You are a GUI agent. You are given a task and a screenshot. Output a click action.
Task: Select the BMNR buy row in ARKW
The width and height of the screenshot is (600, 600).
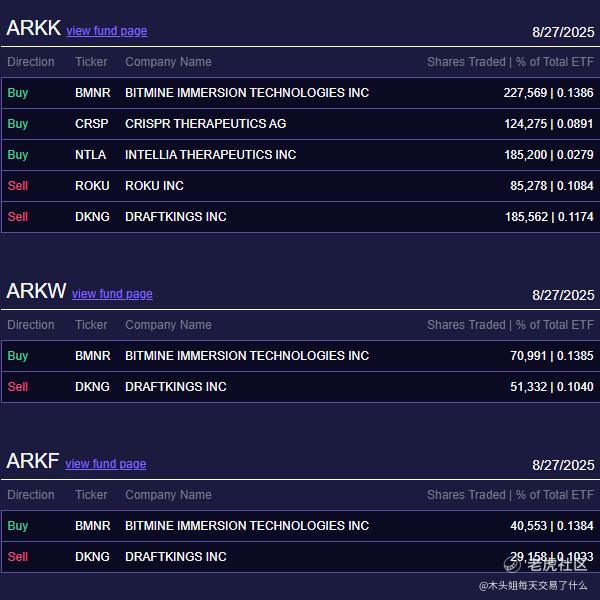300,356
